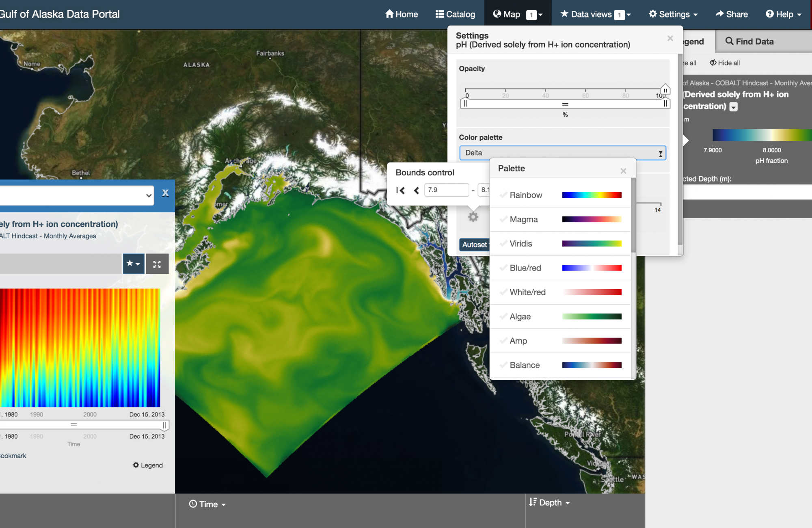Open the Catalog menu item
Viewport: 812px width, 528px height.
(455, 14)
